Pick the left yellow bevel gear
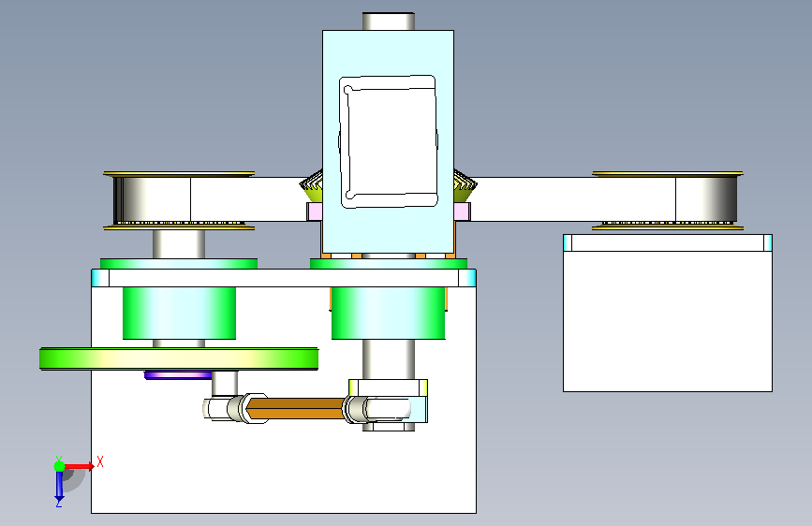The height and width of the screenshot is (526, 812). tap(312, 187)
